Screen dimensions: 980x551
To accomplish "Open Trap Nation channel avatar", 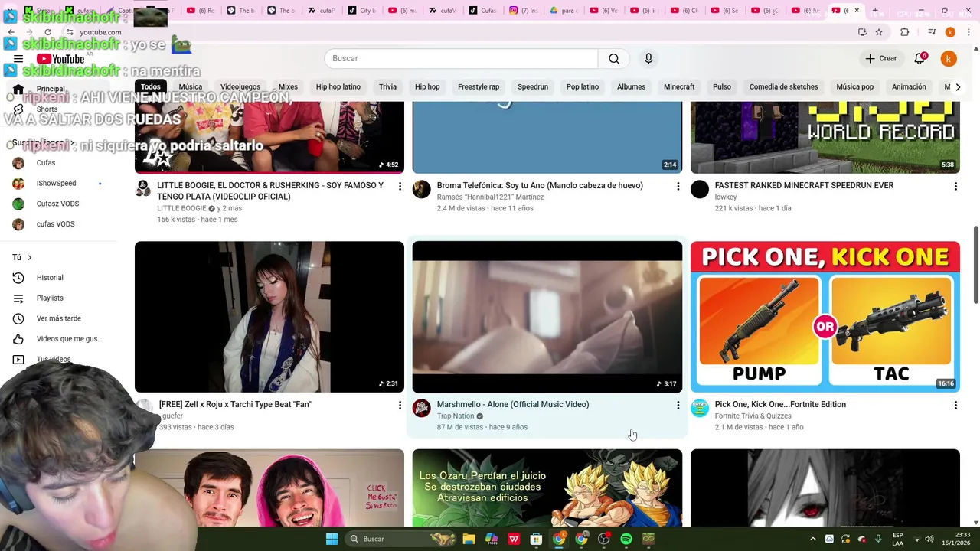I will 422,408.
